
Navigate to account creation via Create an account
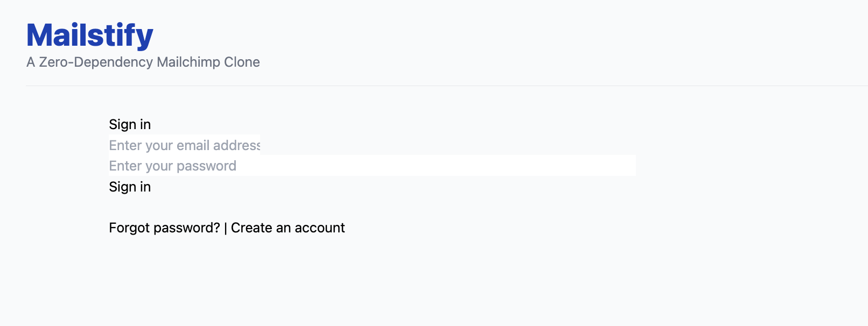tap(288, 228)
